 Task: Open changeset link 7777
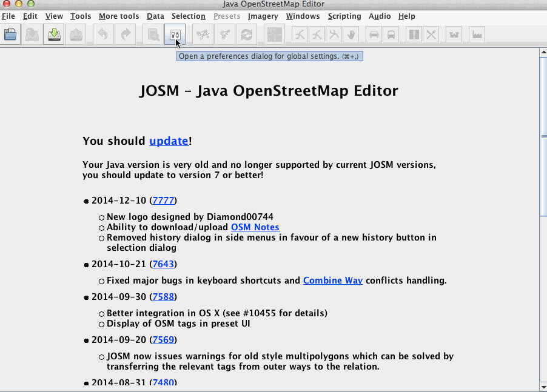[163, 201]
